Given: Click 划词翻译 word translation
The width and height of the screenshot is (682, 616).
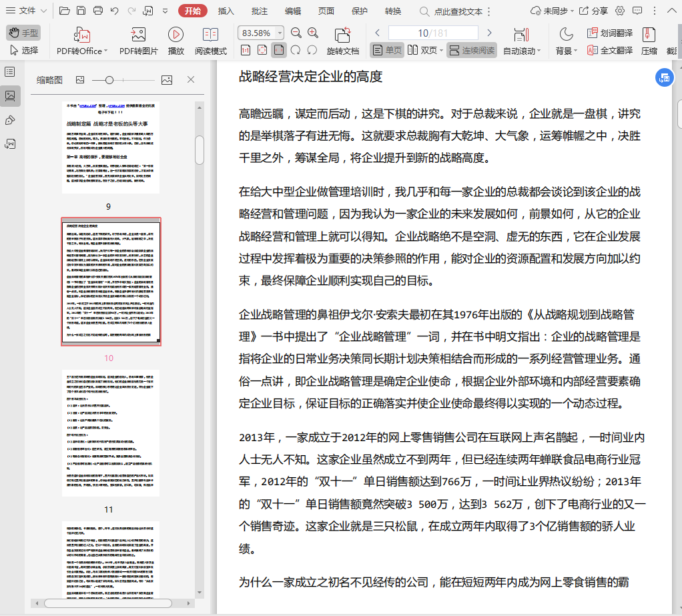Looking at the screenshot, I should pos(610,33).
